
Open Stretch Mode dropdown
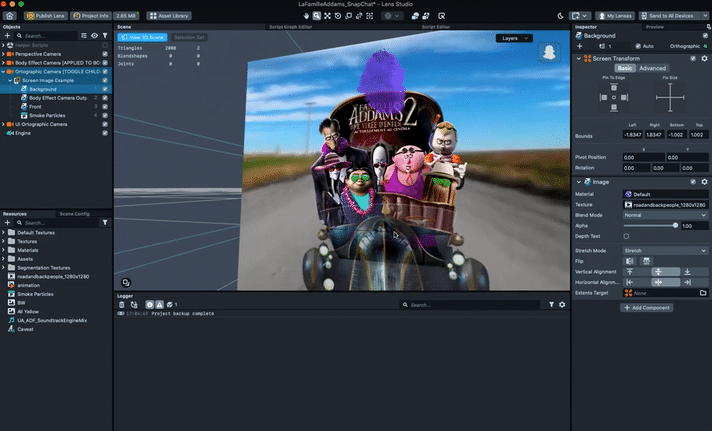(x=665, y=251)
